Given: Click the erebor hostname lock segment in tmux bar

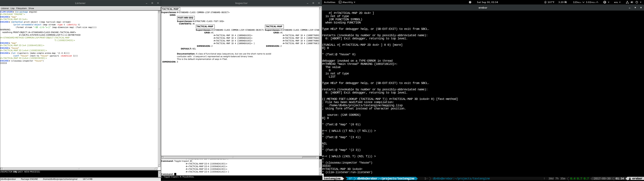Looking at the screenshot, I should pyautogui.click(x=635, y=178).
